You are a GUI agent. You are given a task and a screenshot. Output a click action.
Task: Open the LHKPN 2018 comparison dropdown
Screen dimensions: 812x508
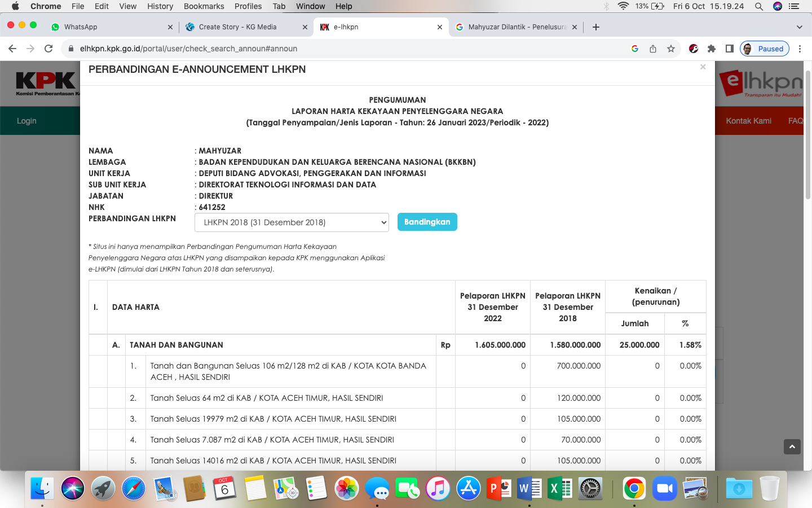tap(292, 222)
